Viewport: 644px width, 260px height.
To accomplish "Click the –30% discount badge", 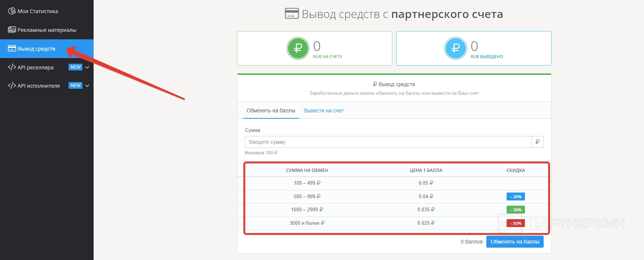I will pos(516,210).
